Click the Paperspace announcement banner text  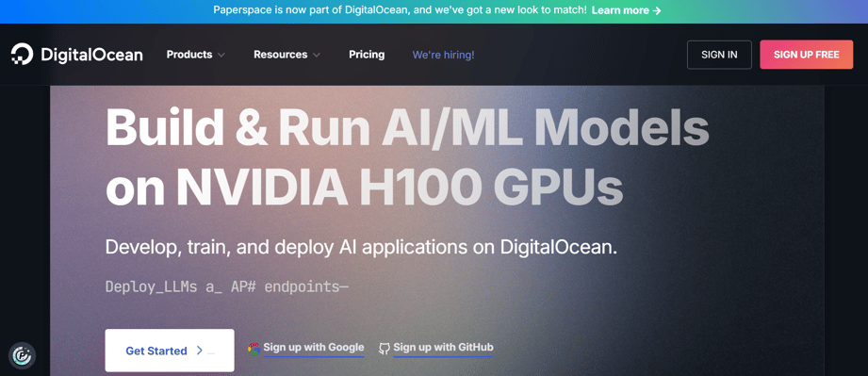pyautogui.click(x=401, y=10)
